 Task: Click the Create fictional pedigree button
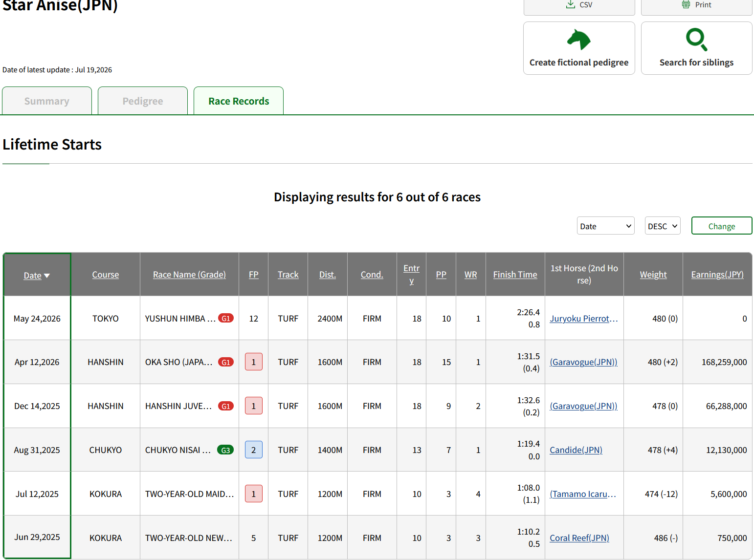[579, 48]
